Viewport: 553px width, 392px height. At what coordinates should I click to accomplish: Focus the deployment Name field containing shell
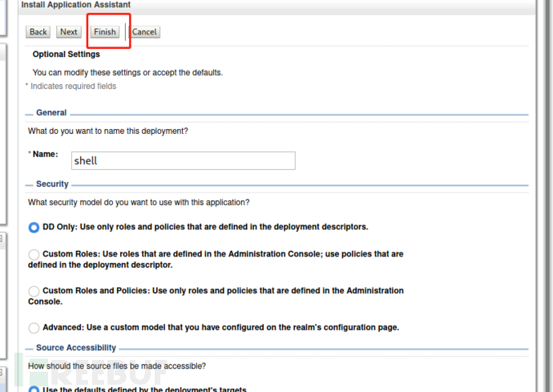pyautogui.click(x=184, y=160)
